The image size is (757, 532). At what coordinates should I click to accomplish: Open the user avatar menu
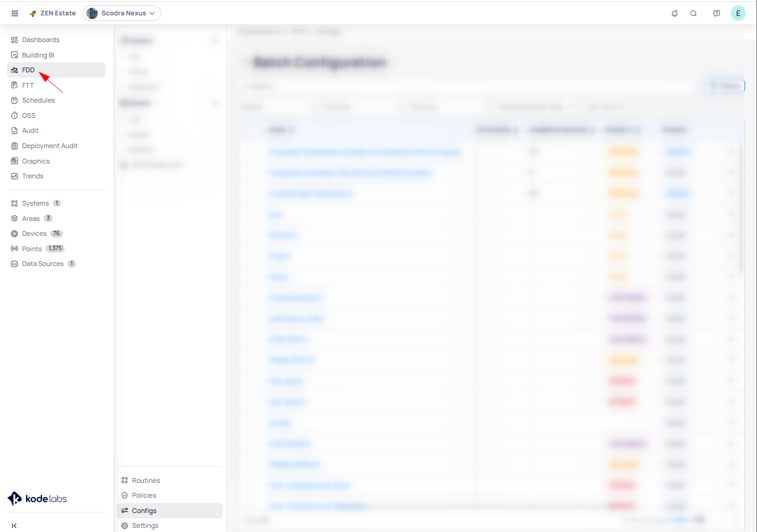coord(738,13)
